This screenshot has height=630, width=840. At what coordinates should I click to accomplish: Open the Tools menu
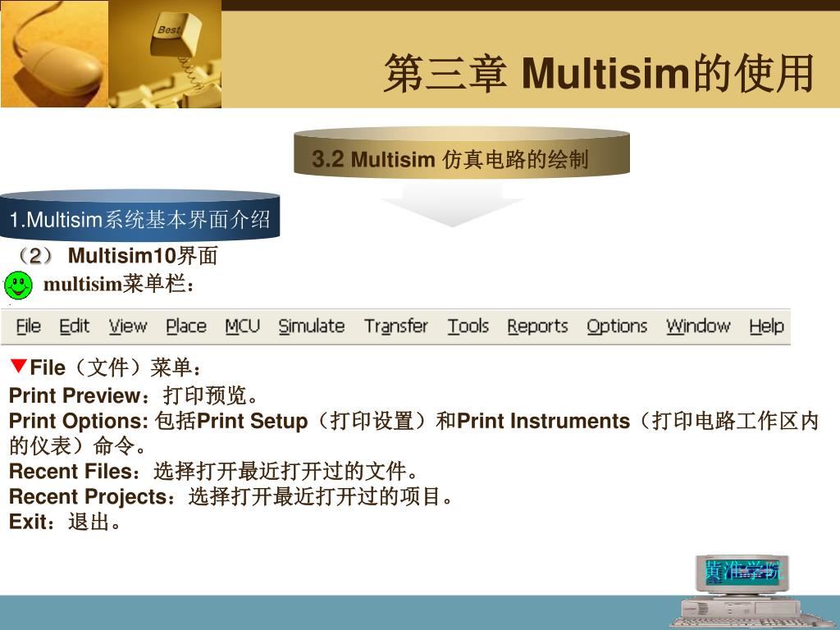468,326
